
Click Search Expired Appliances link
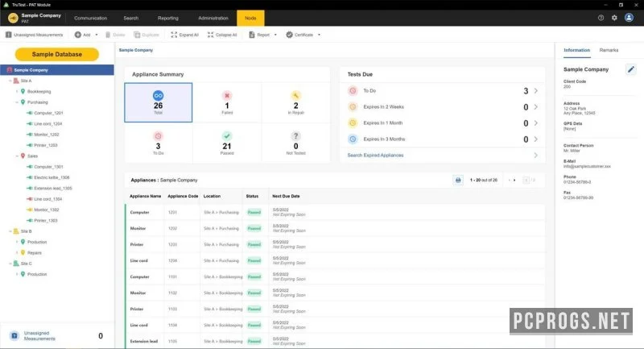click(375, 156)
